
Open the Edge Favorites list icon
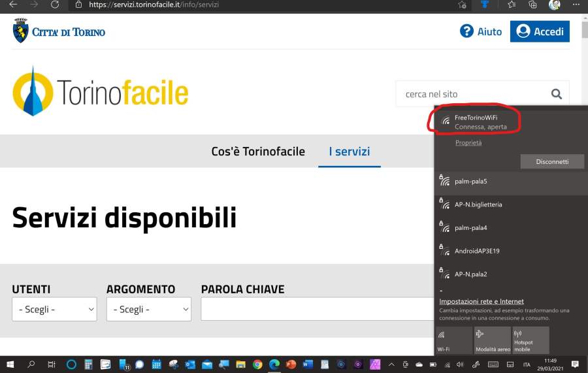tap(513, 5)
